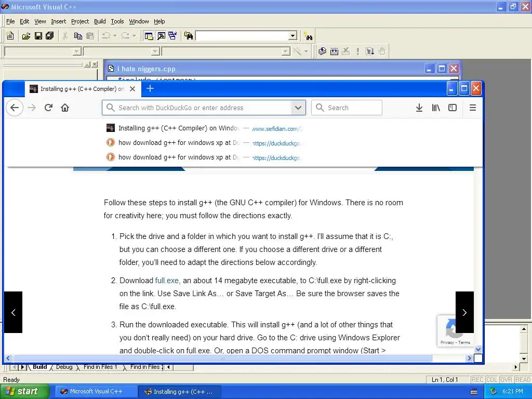Click the reCAPTCHA Privacy - Terms badge
The width and height of the screenshot is (532, 399).
[x=455, y=342]
